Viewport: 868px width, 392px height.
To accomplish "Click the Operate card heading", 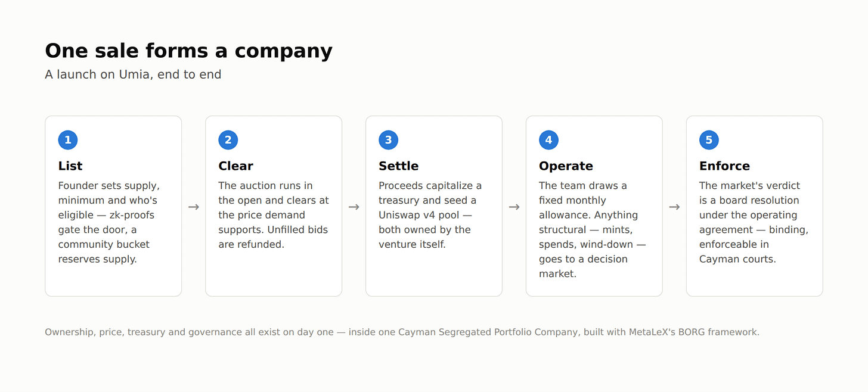I will pos(566,166).
